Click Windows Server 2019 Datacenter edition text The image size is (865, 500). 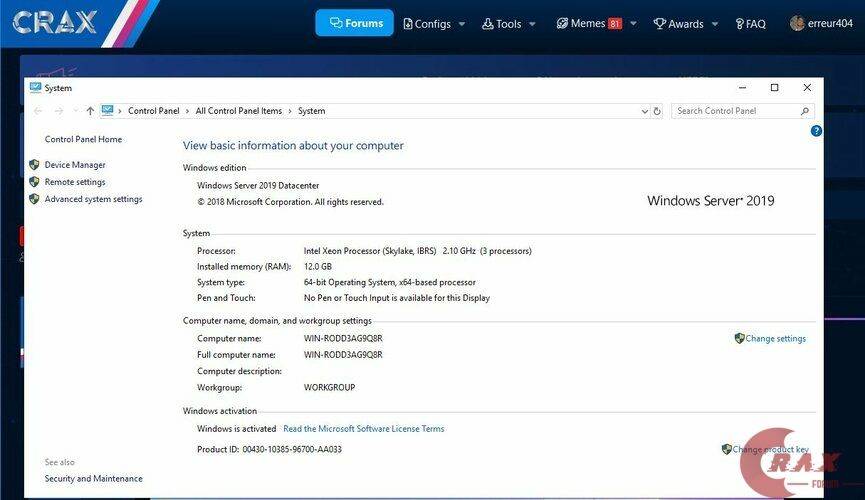(x=258, y=185)
